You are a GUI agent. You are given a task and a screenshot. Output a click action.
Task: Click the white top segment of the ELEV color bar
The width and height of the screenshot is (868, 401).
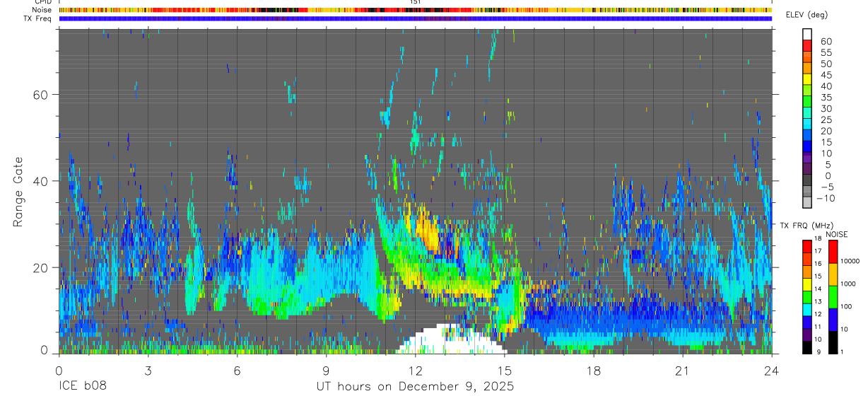807,34
